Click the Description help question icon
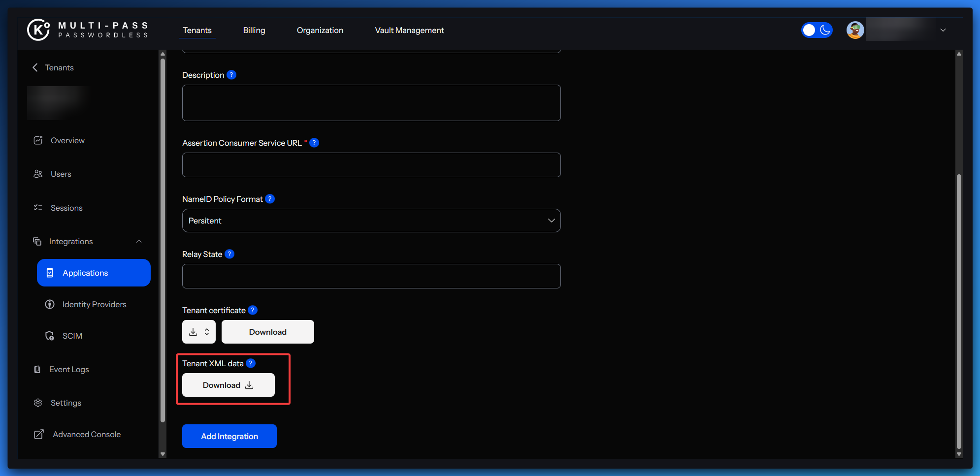980x476 pixels. [231, 75]
